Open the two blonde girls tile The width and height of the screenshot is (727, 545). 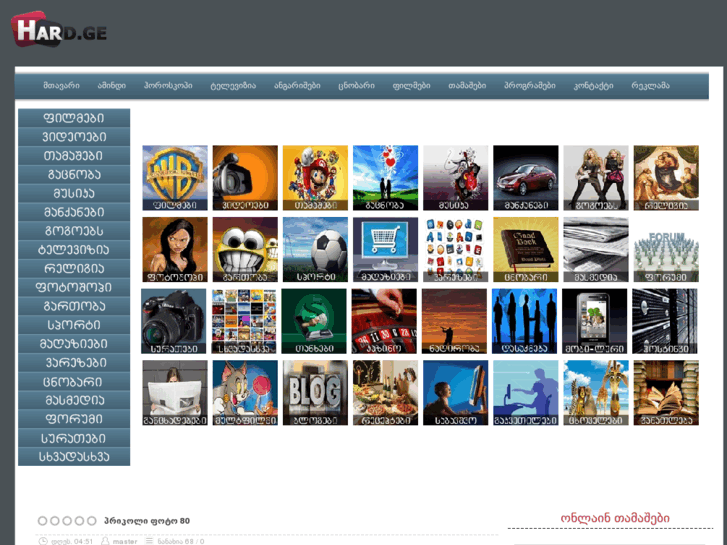596,178
